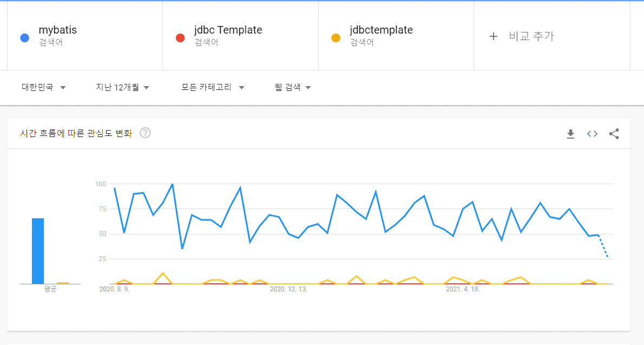Open the 모든 카테고리 category dropdown
The width and height of the screenshot is (644, 345).
point(213,87)
